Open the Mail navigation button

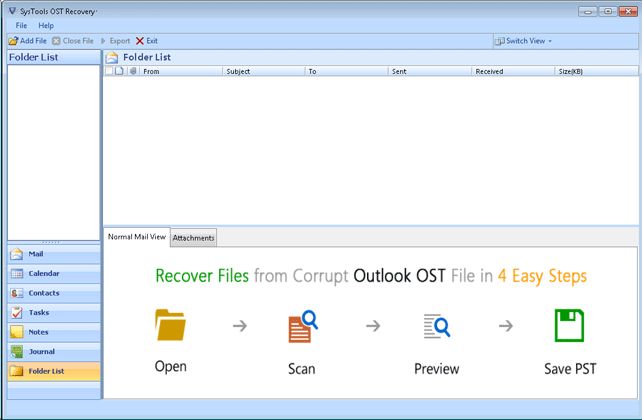(54, 254)
